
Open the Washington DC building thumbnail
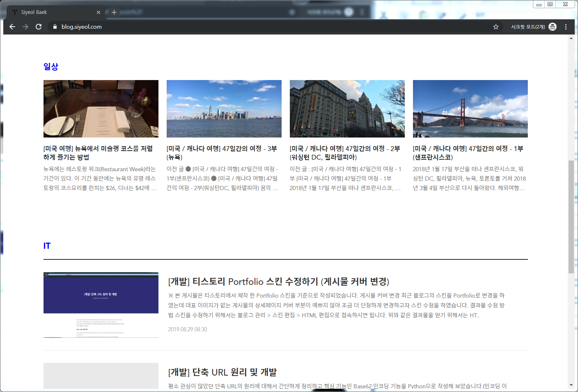tap(347, 109)
